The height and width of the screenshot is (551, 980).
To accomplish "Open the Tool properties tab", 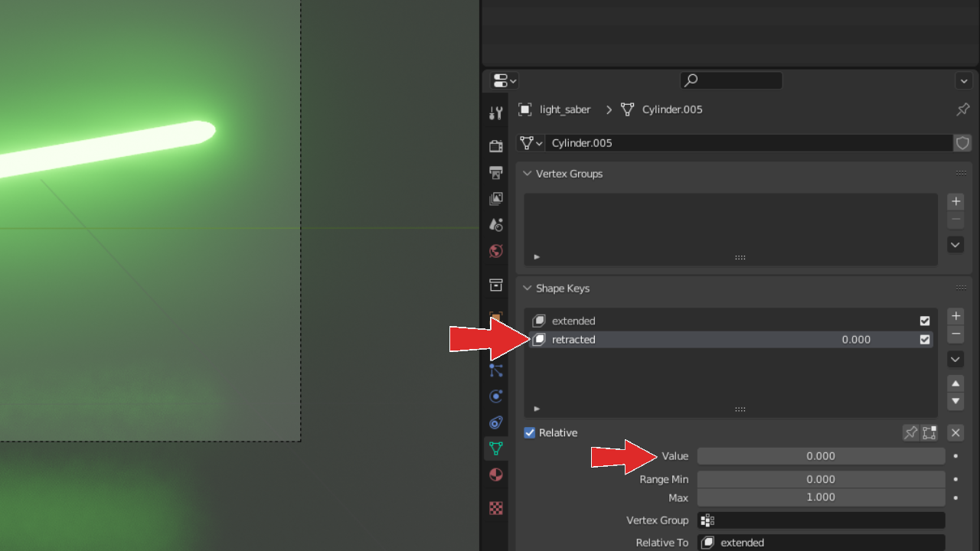I will 495,113.
